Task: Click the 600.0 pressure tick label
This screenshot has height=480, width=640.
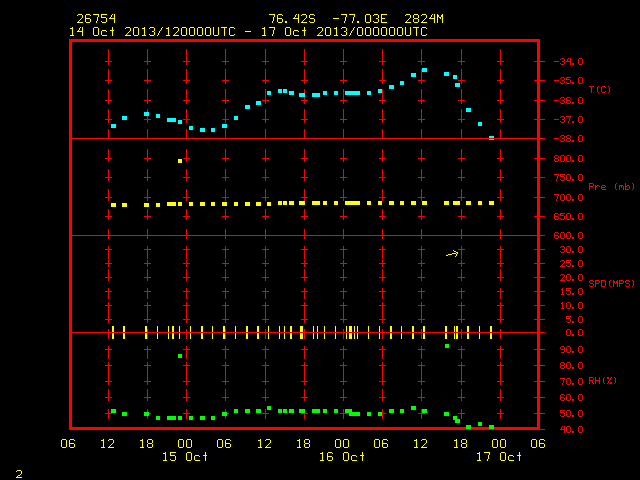Action: (568, 236)
